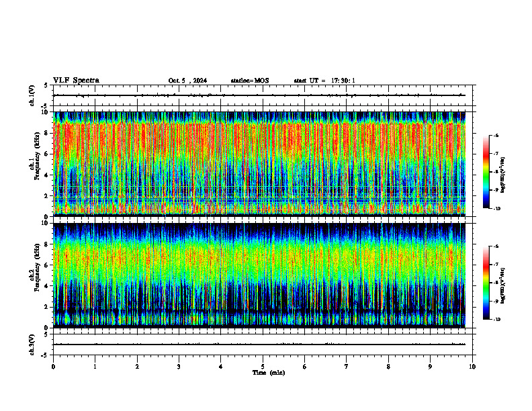The width and height of the screenshot is (532, 411).
Task: Click the log(PSD) label beside ch.1 colorbar
Action: click(x=503, y=175)
